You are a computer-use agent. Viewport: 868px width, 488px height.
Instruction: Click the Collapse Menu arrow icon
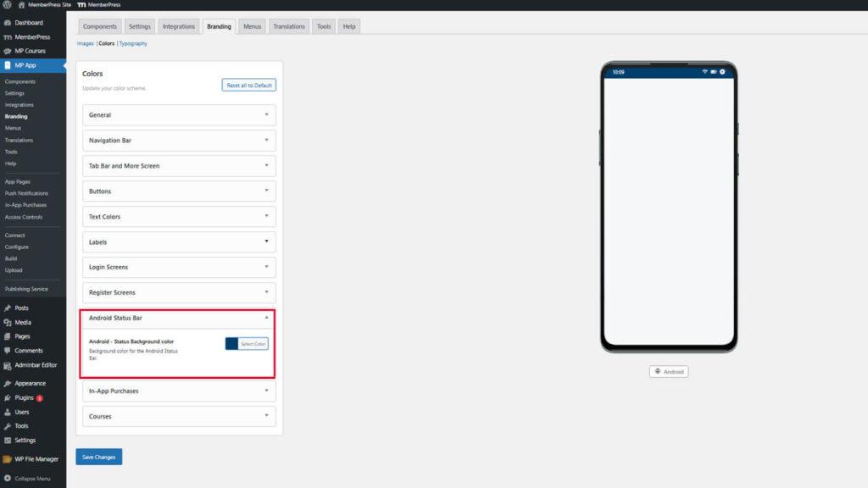(x=8, y=479)
